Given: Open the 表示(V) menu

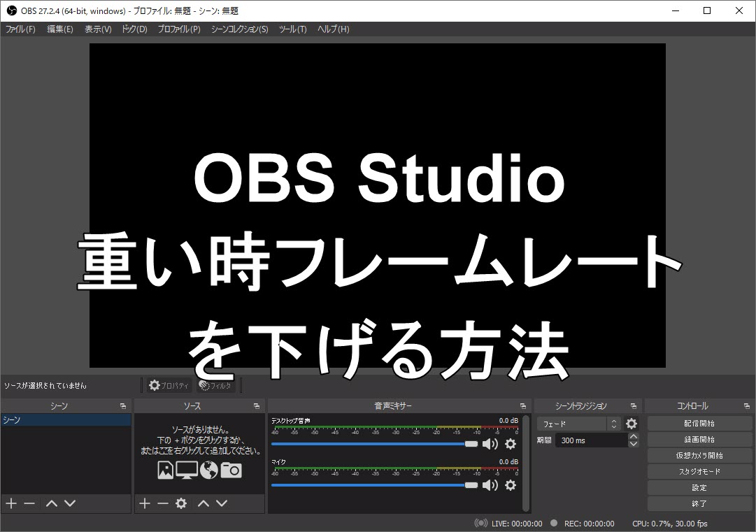Looking at the screenshot, I should point(98,29).
